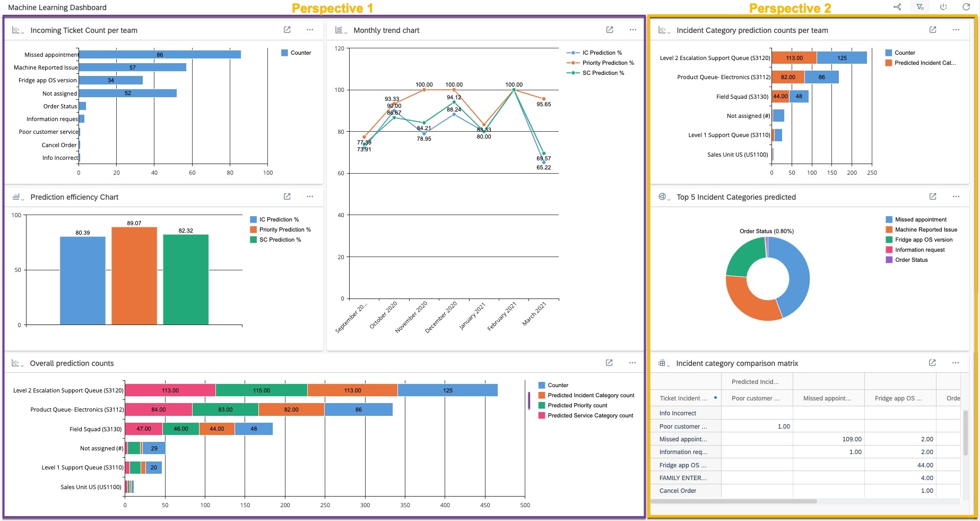Pop out the Incident category comparison matrix
The width and height of the screenshot is (980, 521).
pos(932,363)
